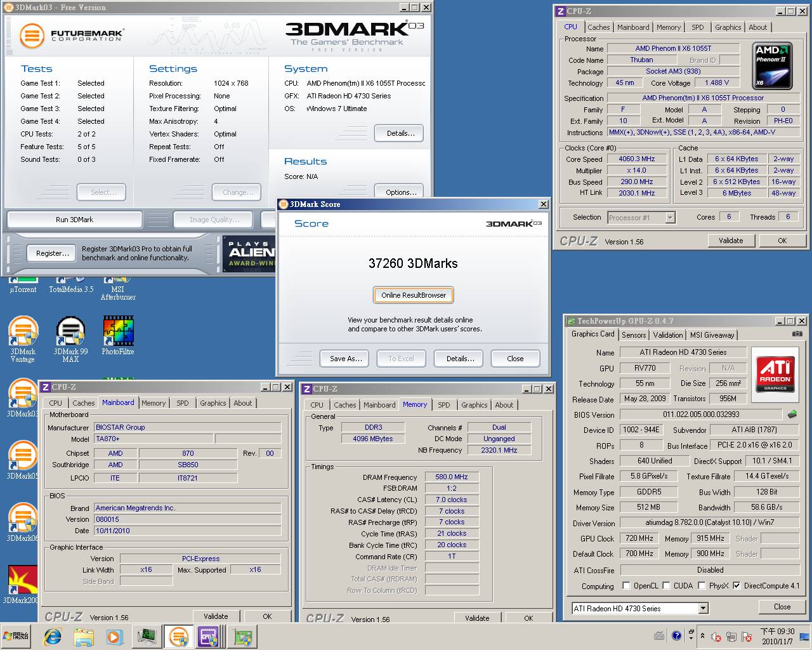812x650 pixels.
Task: Open Action Center flag tray icon
Action: 746,637
